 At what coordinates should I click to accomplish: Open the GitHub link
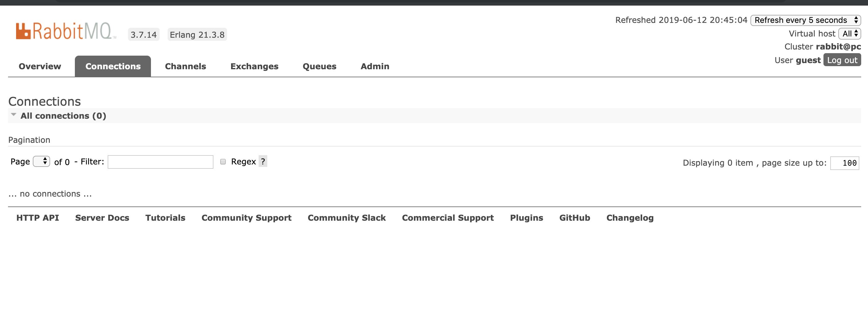[x=574, y=218]
